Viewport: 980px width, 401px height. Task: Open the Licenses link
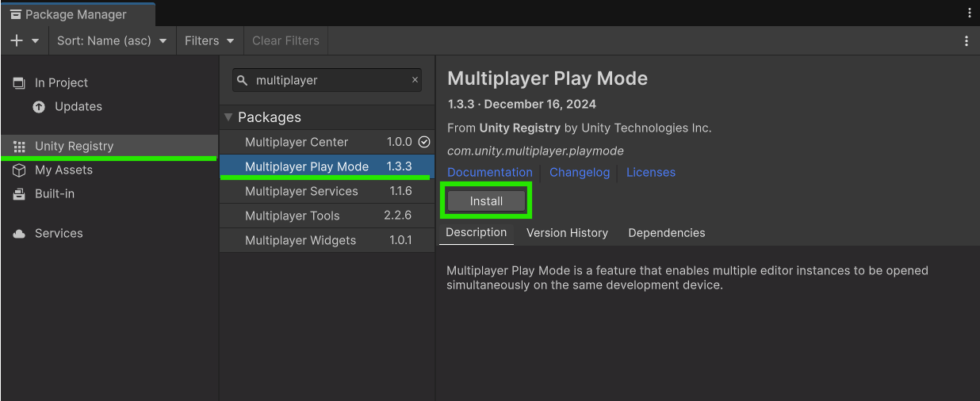click(651, 172)
